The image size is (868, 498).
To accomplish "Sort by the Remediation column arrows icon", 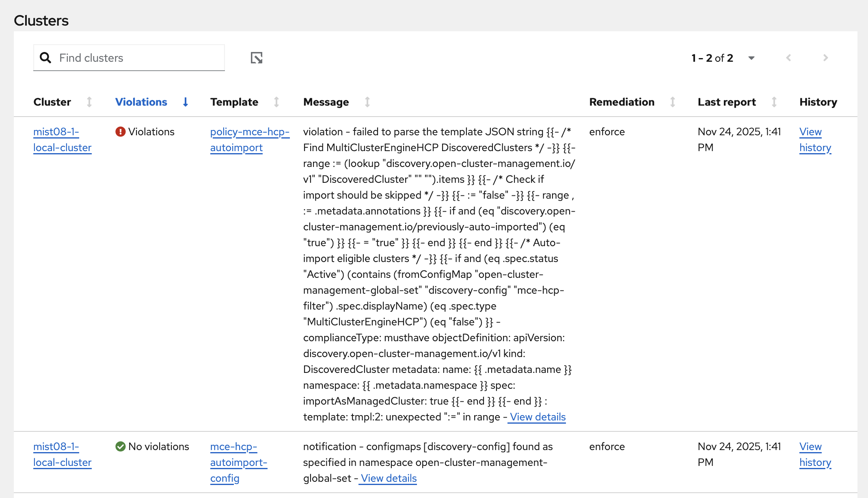I will pyautogui.click(x=673, y=102).
